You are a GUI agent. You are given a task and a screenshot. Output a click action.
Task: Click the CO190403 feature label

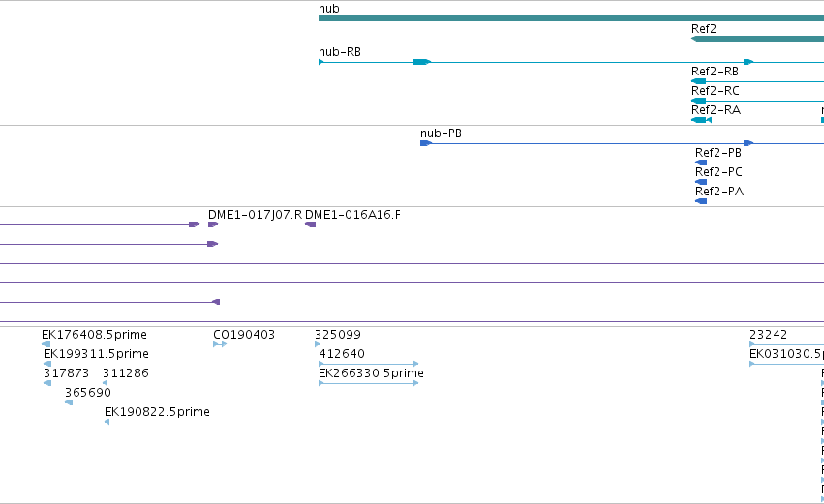coord(244,335)
